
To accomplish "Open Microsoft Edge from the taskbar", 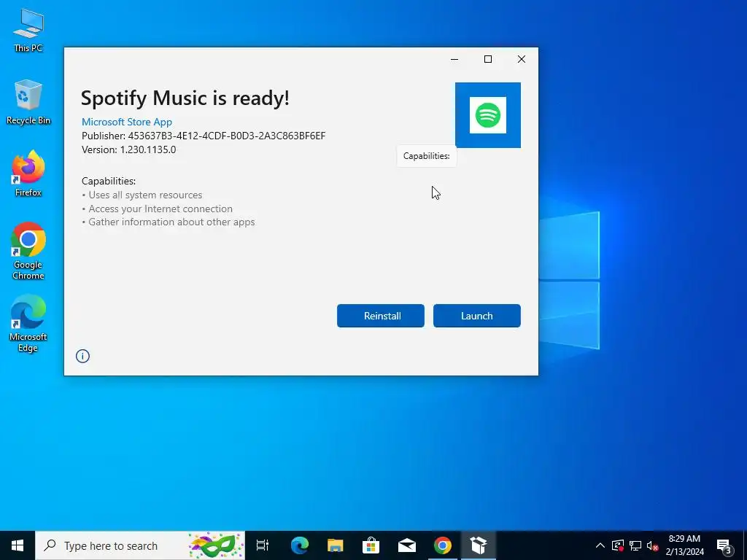I will coord(300,545).
